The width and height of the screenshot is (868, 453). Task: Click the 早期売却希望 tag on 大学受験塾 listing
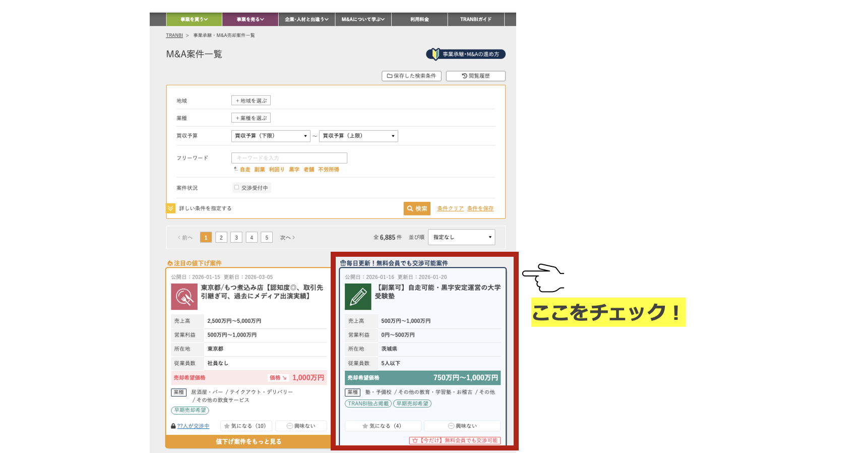412,404
